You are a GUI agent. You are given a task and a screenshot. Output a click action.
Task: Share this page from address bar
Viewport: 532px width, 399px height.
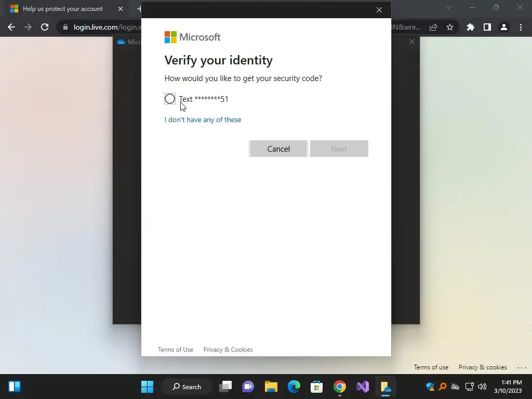pos(433,27)
